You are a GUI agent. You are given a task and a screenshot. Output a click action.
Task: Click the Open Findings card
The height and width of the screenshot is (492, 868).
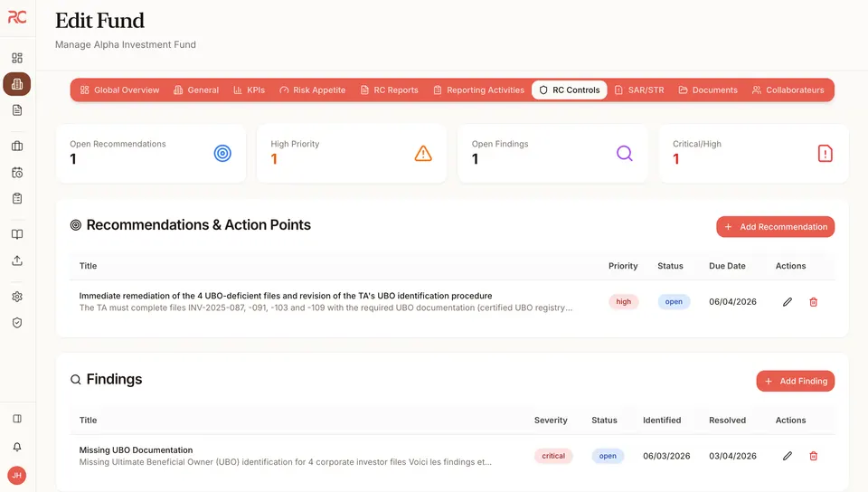tap(552, 154)
